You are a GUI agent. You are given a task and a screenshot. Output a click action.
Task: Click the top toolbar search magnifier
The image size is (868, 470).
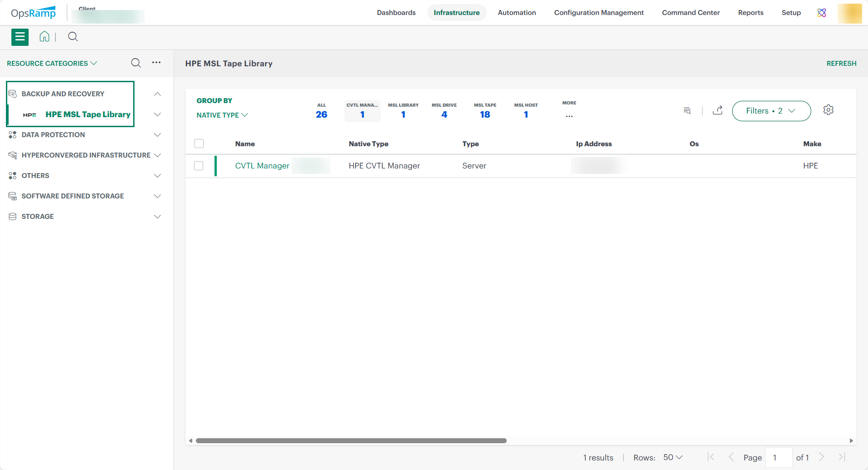coord(73,37)
